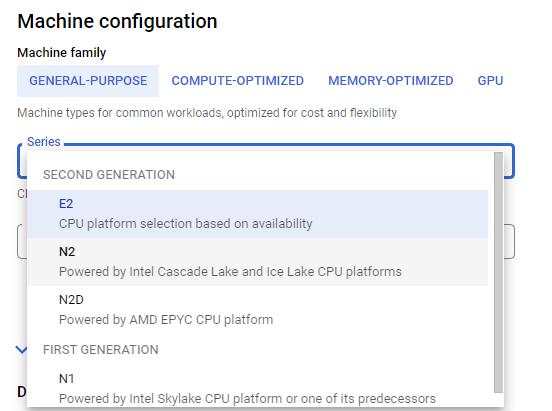Viewport: 552px width, 411px height.
Task: Select the N2 series from the list
Action: click(257, 262)
